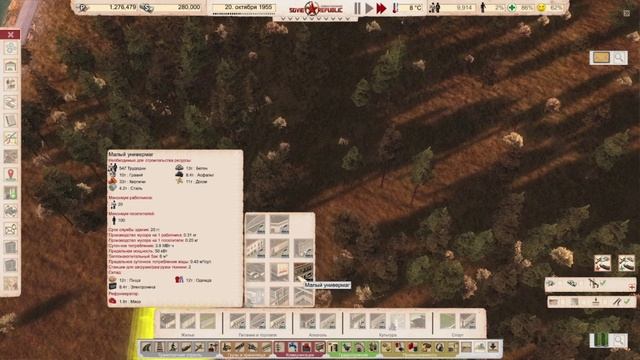
Task: Open first icon in green toolbar group
Action: pos(333,347)
